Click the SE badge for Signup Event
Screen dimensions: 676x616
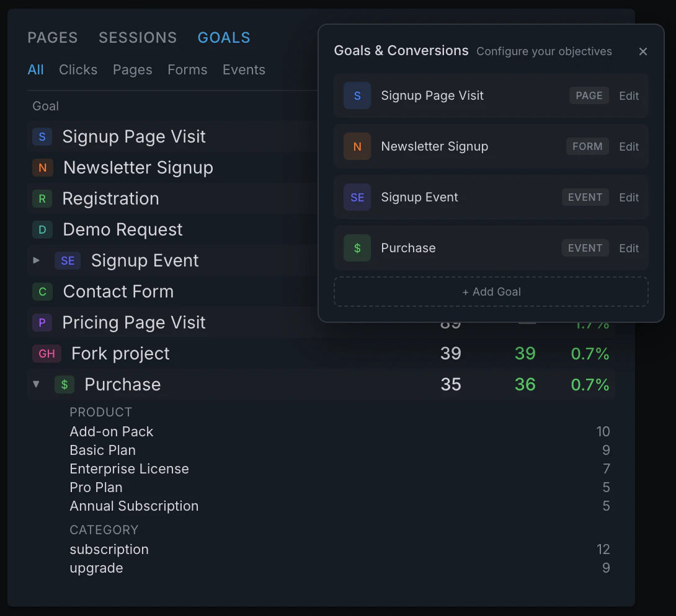[x=68, y=260]
